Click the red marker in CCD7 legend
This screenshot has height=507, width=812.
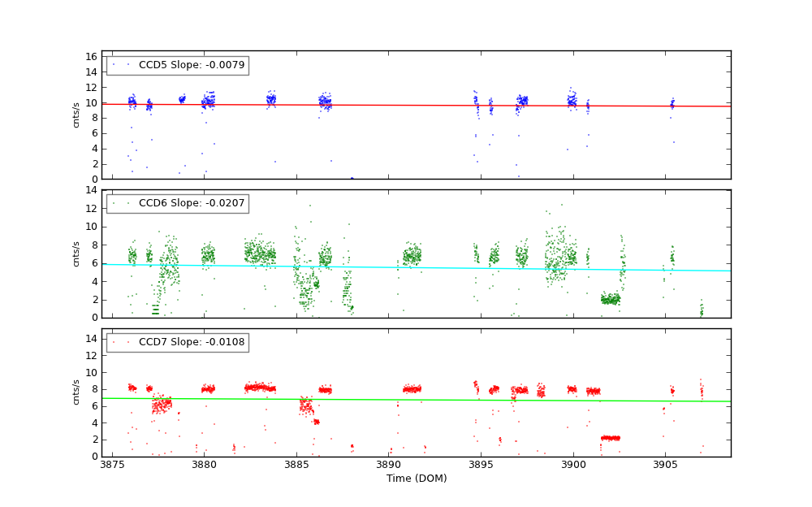tap(113, 342)
